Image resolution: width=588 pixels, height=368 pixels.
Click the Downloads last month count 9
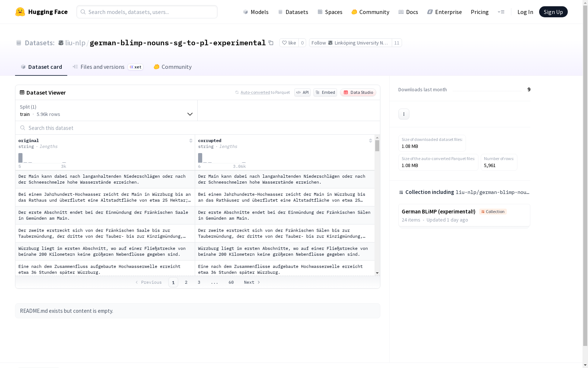pyautogui.click(x=529, y=89)
